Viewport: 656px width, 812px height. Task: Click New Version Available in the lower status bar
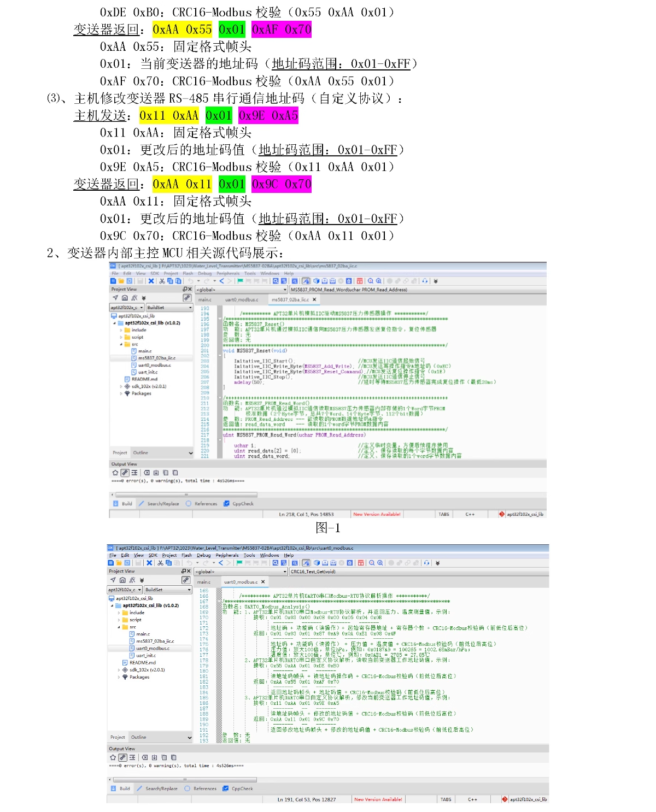point(378,799)
